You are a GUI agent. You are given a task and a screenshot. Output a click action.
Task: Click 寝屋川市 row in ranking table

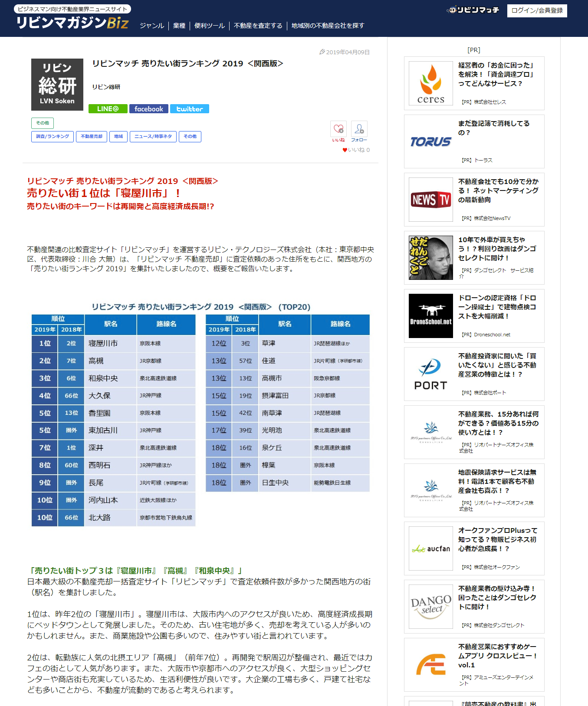click(114, 343)
